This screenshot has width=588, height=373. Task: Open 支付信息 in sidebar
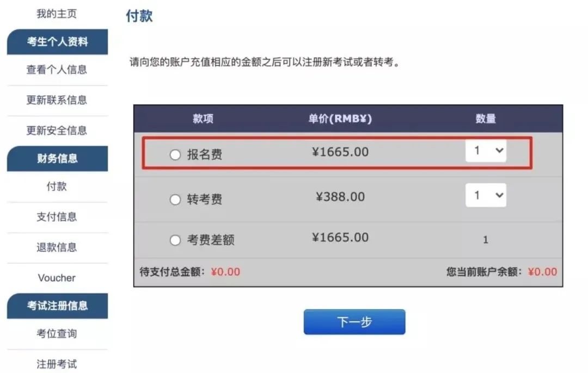point(57,217)
